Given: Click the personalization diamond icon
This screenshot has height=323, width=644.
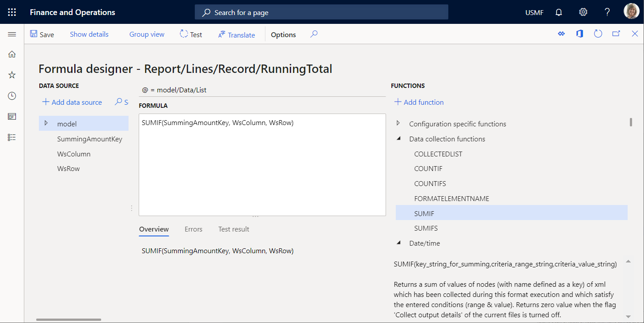Looking at the screenshot, I should [561, 34].
